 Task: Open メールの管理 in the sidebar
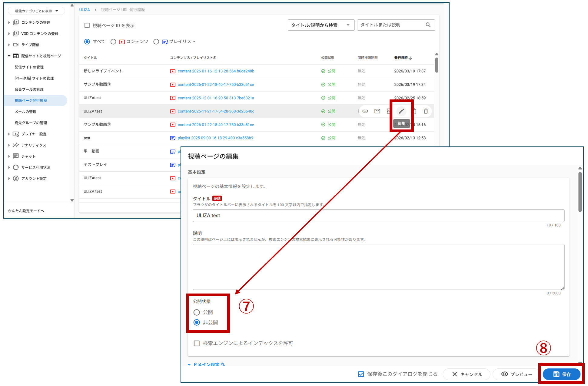(25, 112)
